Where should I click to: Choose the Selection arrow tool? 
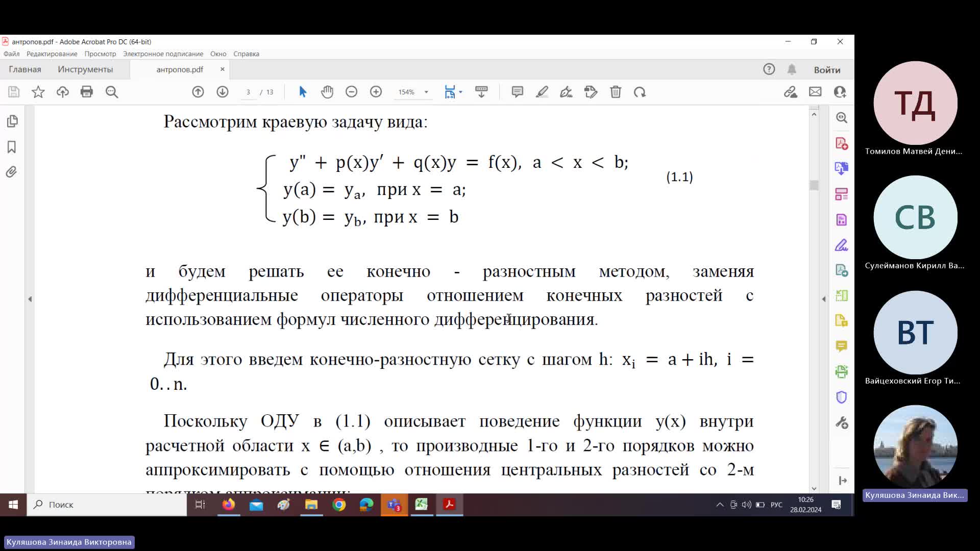pyautogui.click(x=303, y=92)
